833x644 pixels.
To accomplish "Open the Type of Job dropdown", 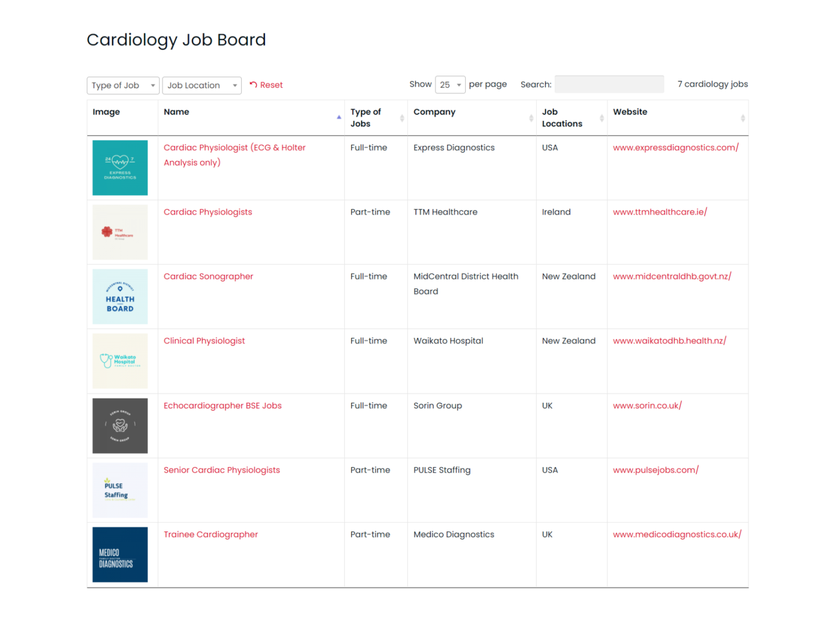I will click(x=123, y=85).
